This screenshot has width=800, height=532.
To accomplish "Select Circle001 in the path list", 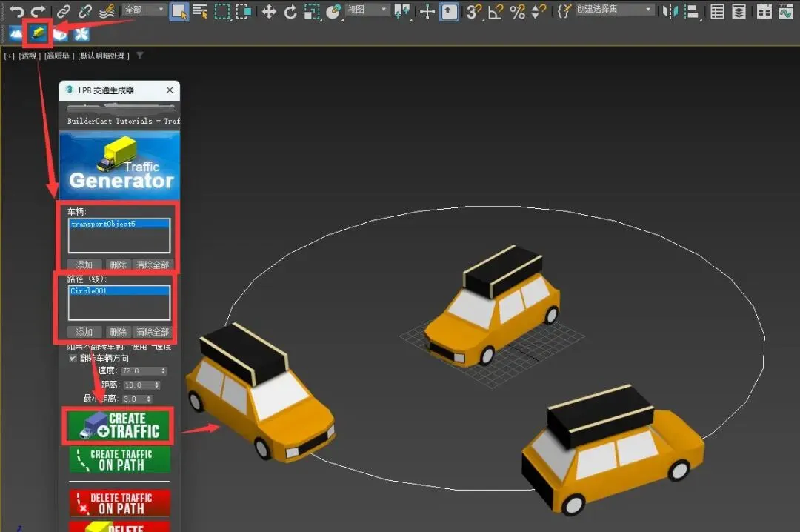I will pyautogui.click(x=89, y=291).
